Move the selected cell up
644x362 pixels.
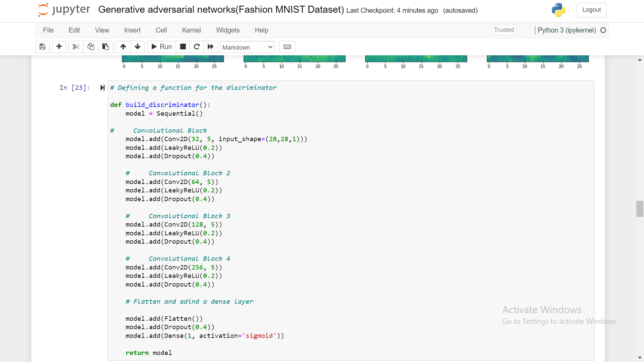pyautogui.click(x=123, y=47)
